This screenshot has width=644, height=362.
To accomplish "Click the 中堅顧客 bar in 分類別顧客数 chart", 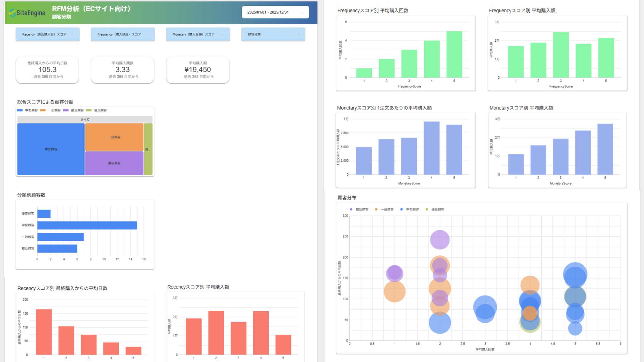I will click(x=87, y=225).
